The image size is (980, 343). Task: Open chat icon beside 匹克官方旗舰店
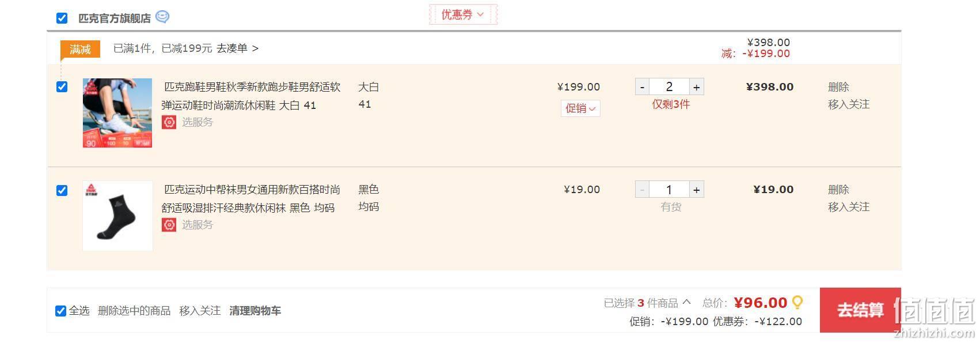click(x=162, y=17)
